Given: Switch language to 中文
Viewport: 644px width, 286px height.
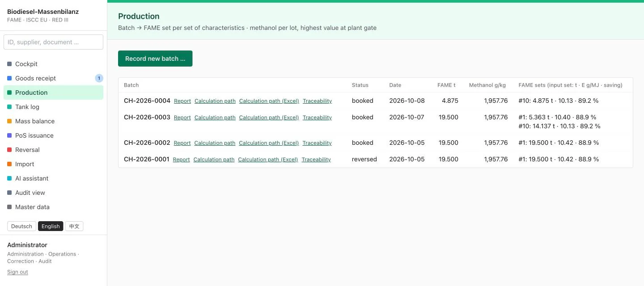Looking at the screenshot, I should pos(74,226).
